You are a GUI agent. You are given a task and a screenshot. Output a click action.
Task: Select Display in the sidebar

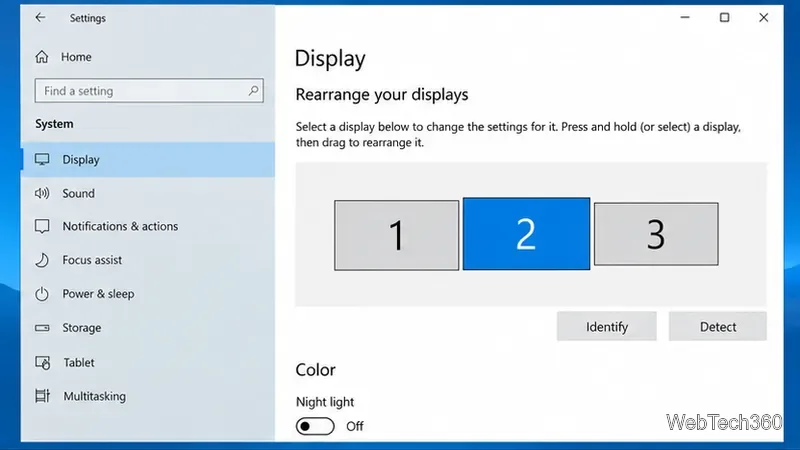point(148,160)
